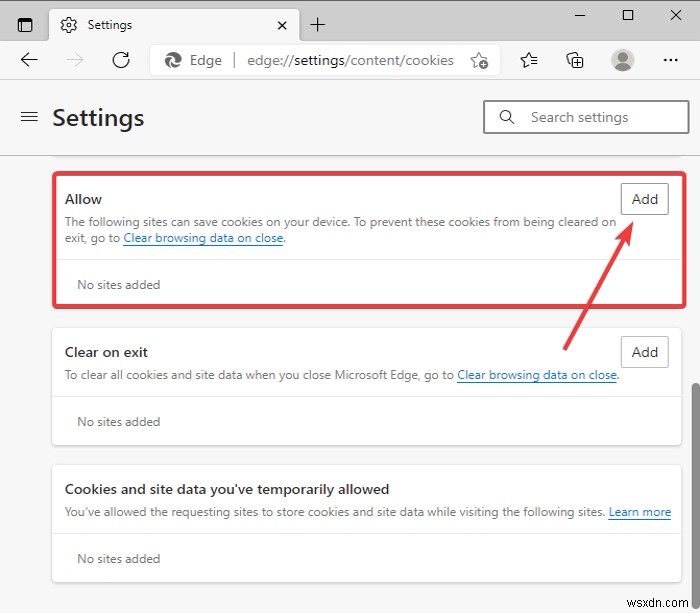Go back with the back arrow
The height and width of the screenshot is (613, 700).
(29, 60)
